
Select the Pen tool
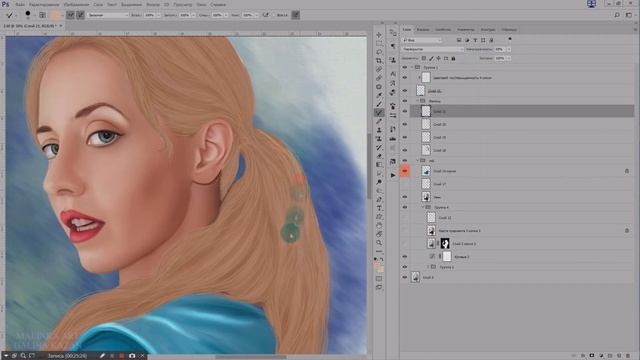point(379,200)
